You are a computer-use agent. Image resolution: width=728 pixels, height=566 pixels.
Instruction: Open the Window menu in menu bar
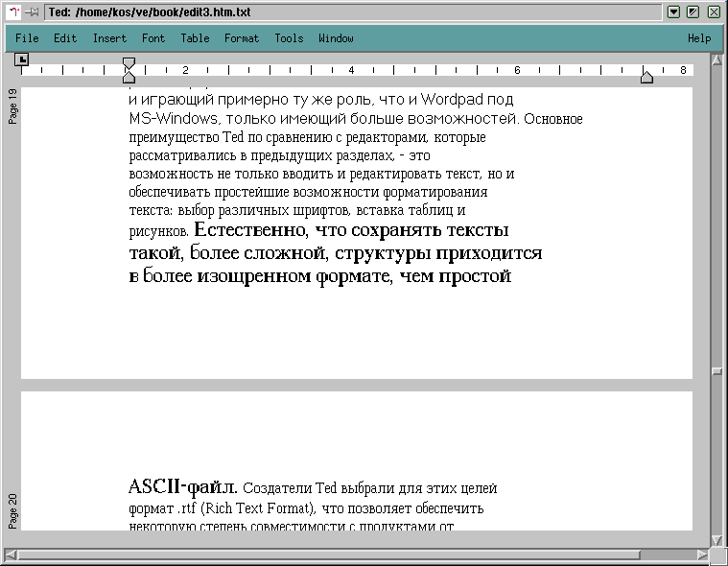pos(336,38)
